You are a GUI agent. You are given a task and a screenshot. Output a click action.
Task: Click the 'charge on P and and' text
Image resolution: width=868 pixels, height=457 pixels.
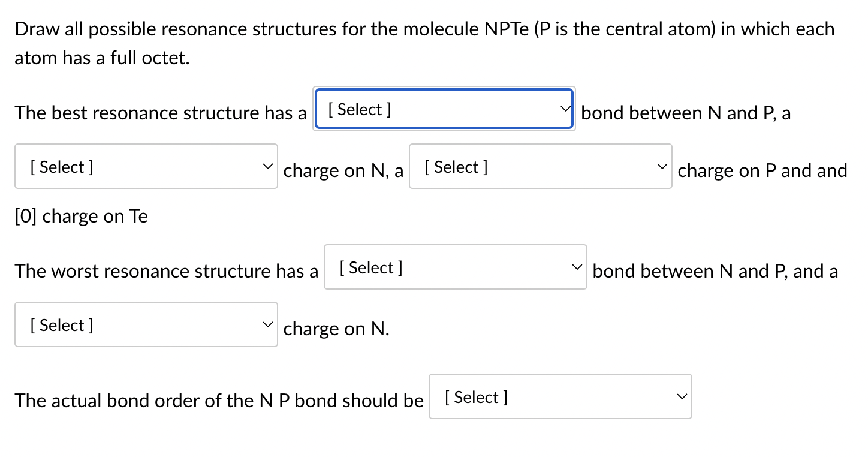(762, 170)
